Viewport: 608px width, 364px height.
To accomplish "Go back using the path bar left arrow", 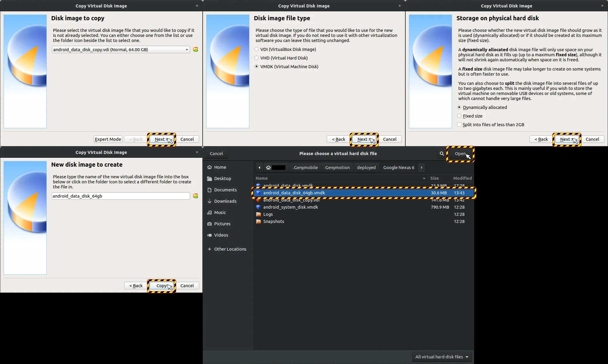I will click(x=260, y=168).
